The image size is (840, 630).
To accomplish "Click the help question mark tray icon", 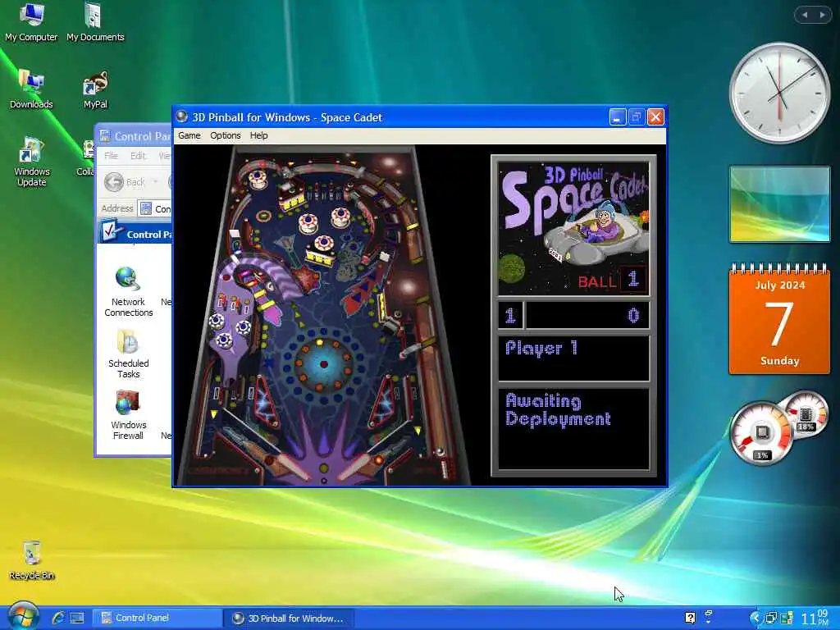I will click(x=690, y=618).
